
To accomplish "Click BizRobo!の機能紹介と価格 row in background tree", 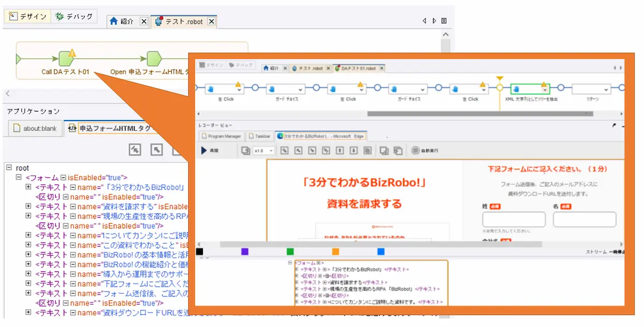I will (x=107, y=264).
